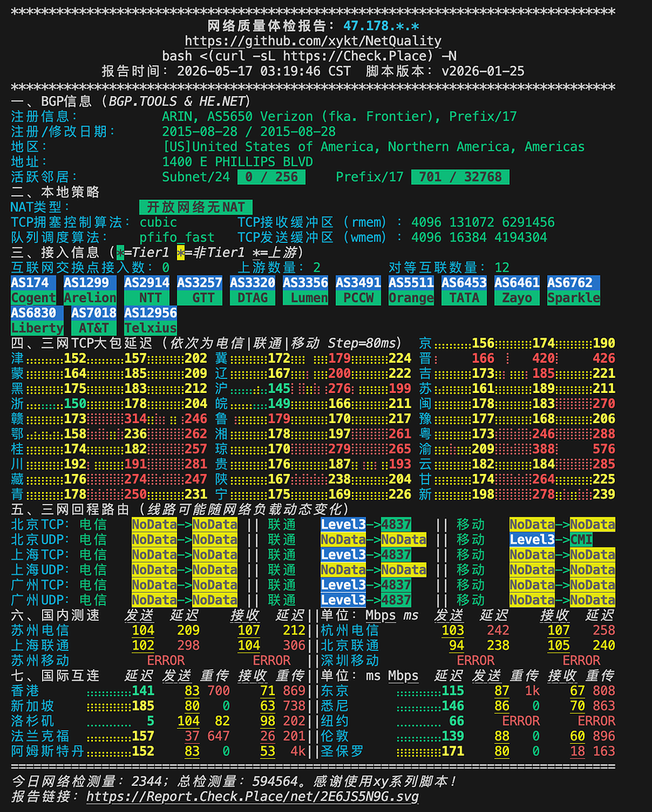Click the 六、国内测速 heading
Image resolution: width=652 pixels, height=812 pixels.
[56, 615]
